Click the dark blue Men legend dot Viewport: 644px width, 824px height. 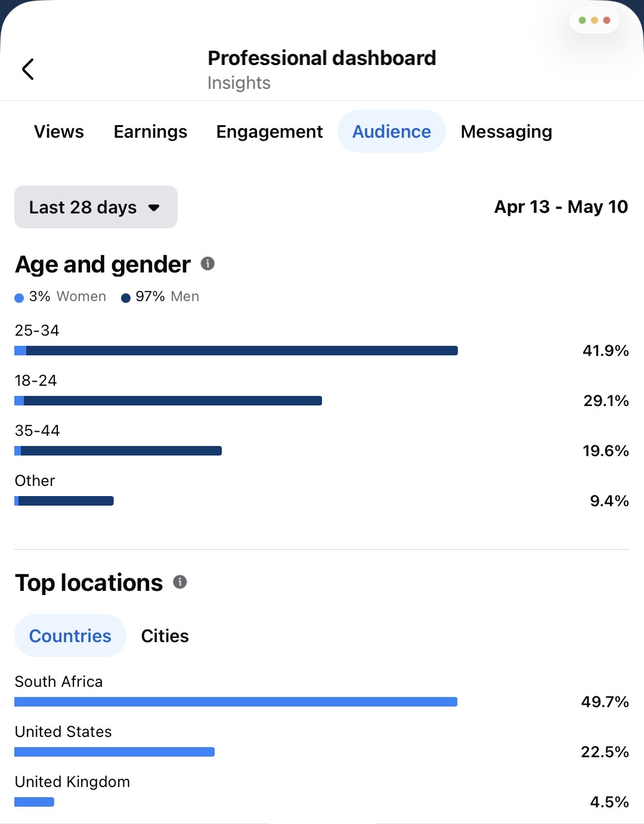[x=126, y=298]
